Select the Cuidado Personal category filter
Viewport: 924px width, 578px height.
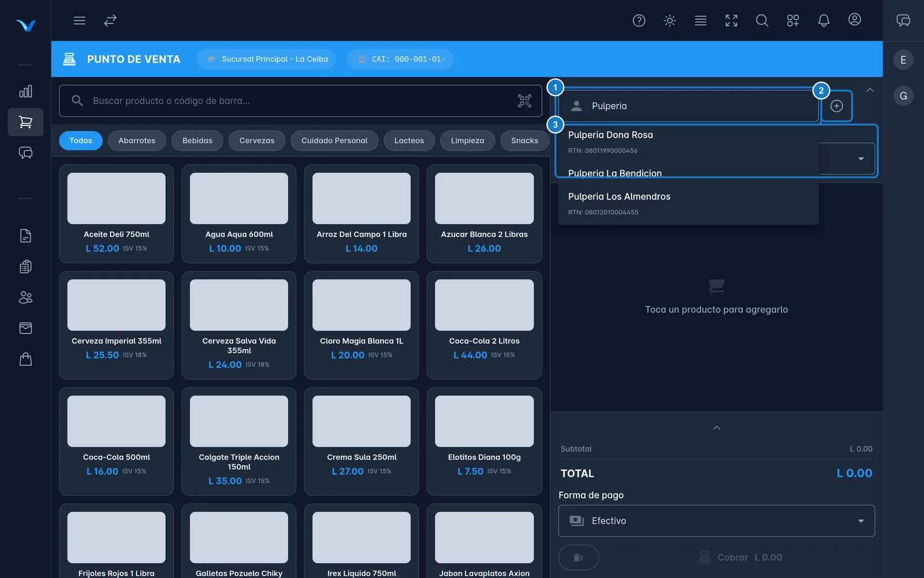[334, 140]
